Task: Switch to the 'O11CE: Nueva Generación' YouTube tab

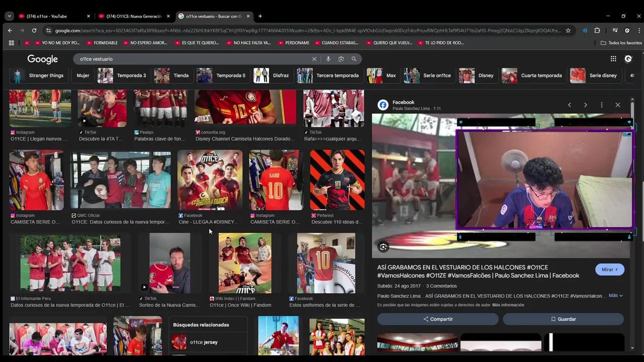Action: [135, 16]
